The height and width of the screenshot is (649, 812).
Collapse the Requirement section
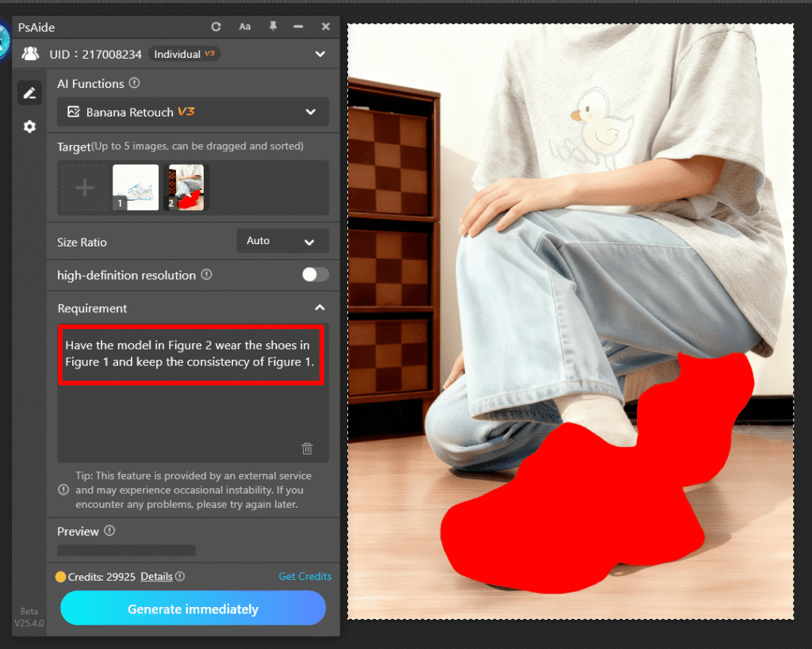320,308
